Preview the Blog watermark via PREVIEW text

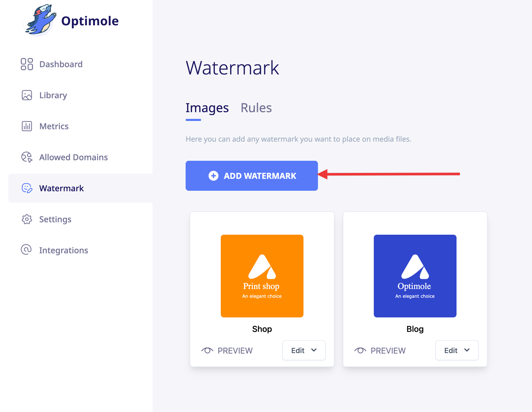(388, 350)
